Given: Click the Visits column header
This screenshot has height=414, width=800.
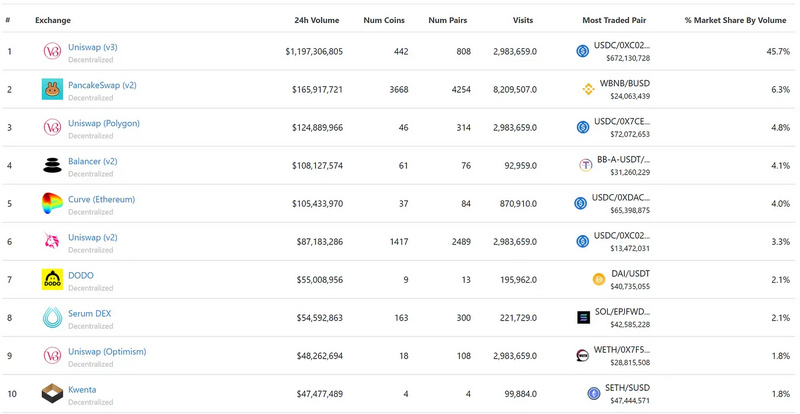Looking at the screenshot, I should click(522, 20).
